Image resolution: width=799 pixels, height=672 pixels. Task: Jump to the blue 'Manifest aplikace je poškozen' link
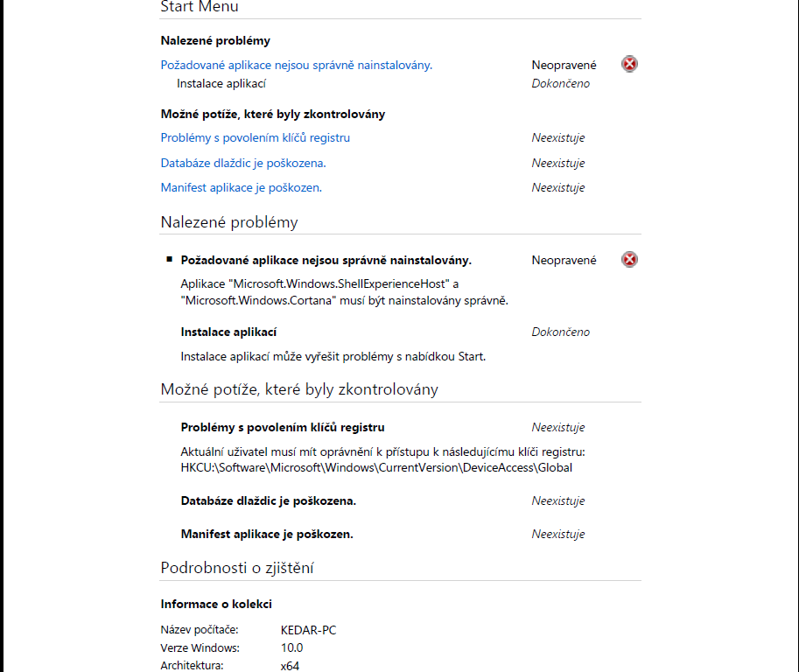coord(241,187)
